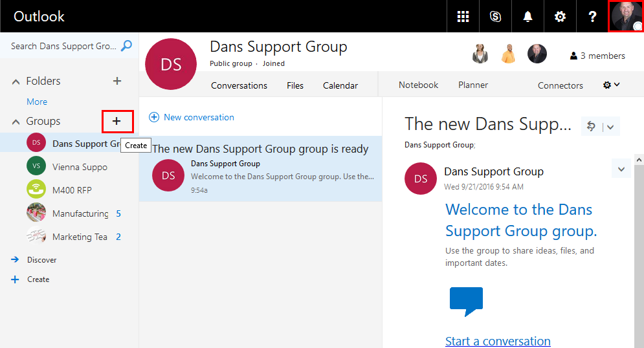This screenshot has width=644, height=348.
Task: Click the blue chat bubble icon
Action: (x=466, y=301)
